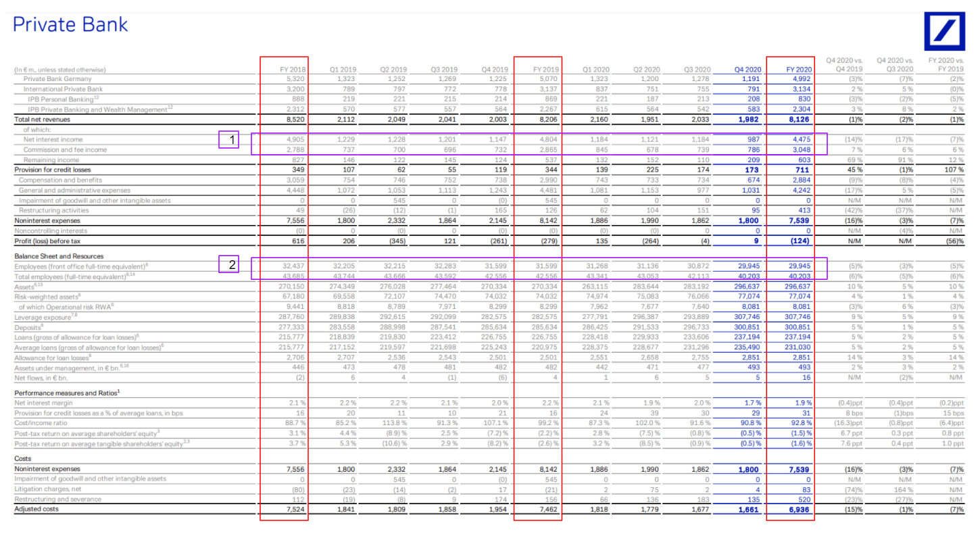This screenshot has width=980, height=540.
Task: Select 'of which Operational risk RWA' row label
Action: [66, 307]
